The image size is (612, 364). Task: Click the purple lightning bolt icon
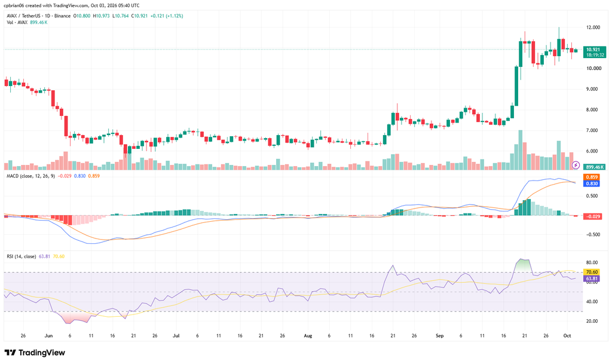tap(576, 166)
